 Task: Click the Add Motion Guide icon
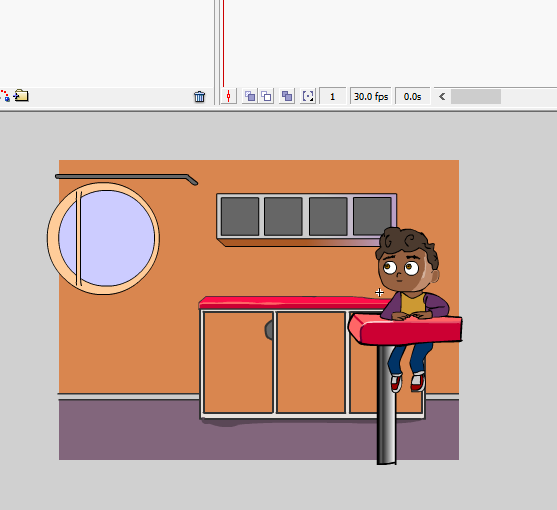pyautogui.click(x=5, y=96)
